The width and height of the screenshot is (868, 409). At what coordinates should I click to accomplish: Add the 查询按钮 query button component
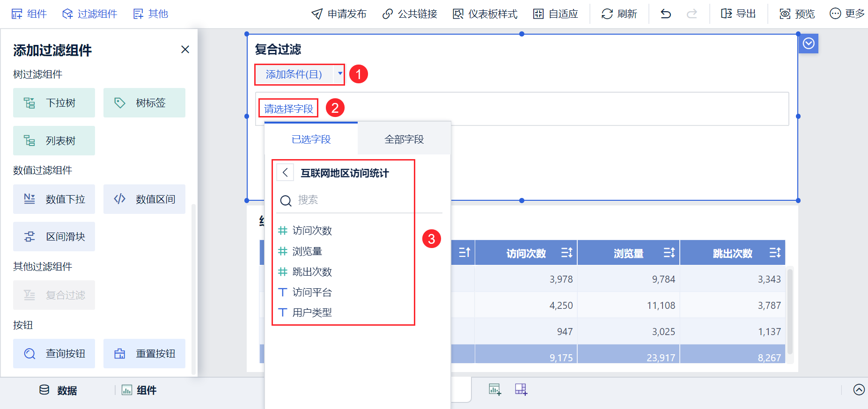pyautogui.click(x=54, y=353)
